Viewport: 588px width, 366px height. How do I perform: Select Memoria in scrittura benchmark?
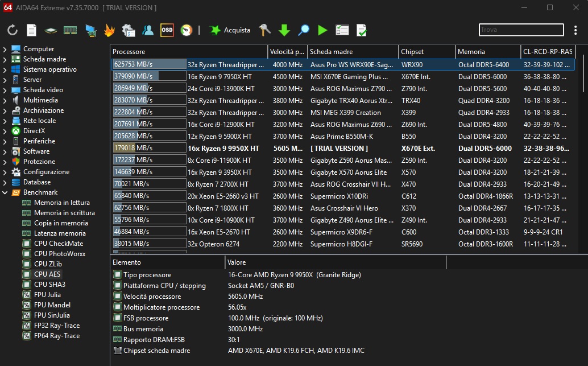click(x=64, y=212)
